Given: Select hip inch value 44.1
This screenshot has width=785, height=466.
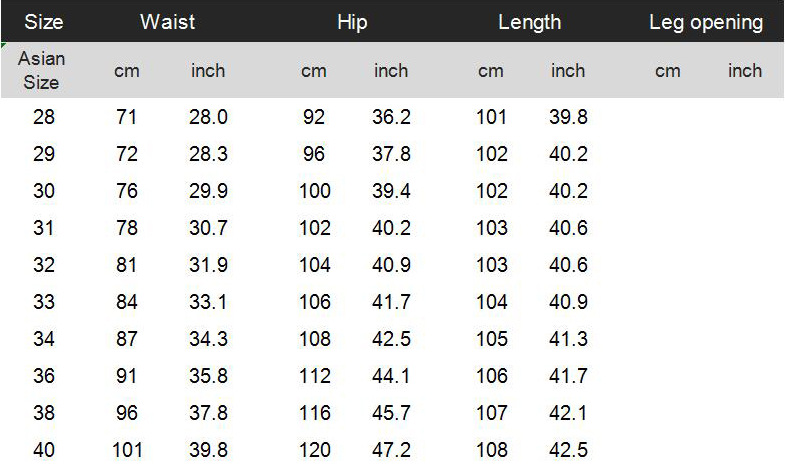Looking at the screenshot, I should point(391,376).
